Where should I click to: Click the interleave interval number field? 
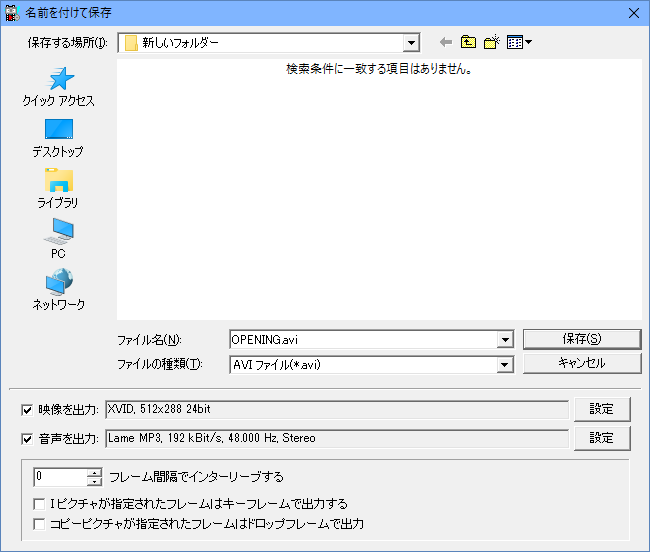click(61, 477)
